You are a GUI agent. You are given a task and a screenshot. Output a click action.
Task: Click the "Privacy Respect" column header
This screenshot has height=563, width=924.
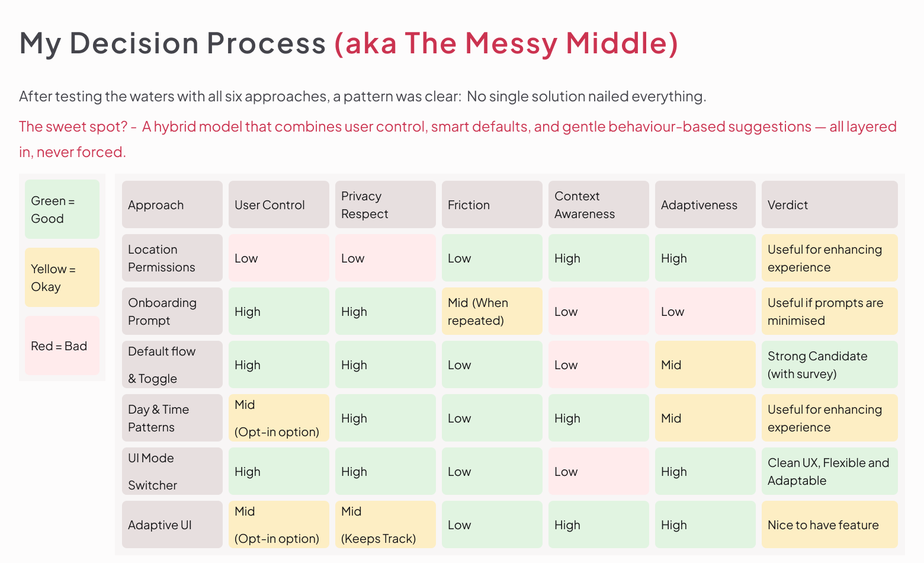pyautogui.click(x=385, y=204)
